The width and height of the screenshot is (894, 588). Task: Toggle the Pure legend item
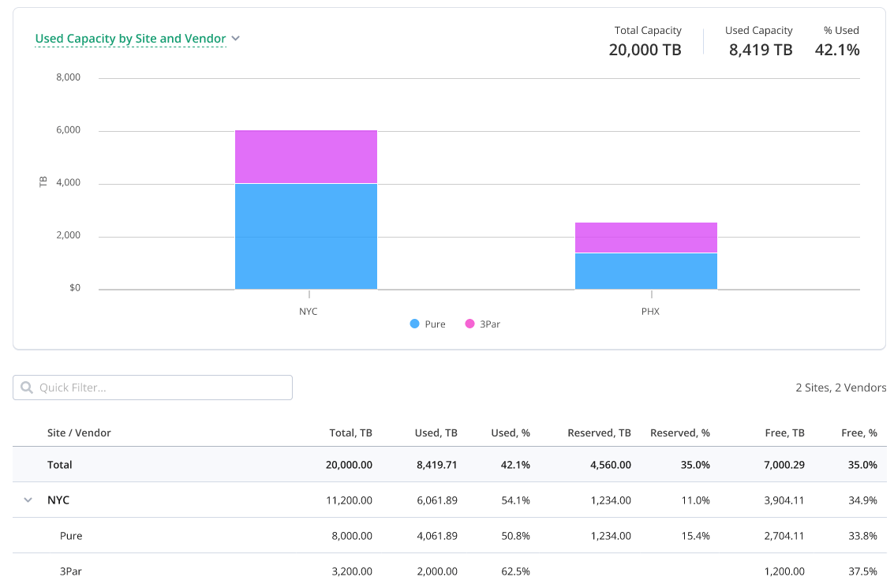[428, 324]
